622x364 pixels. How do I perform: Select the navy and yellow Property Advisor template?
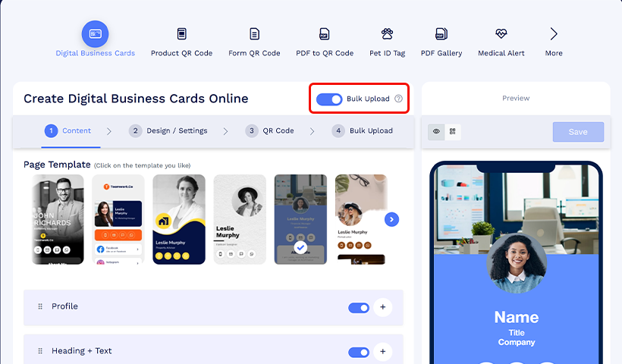(179, 219)
